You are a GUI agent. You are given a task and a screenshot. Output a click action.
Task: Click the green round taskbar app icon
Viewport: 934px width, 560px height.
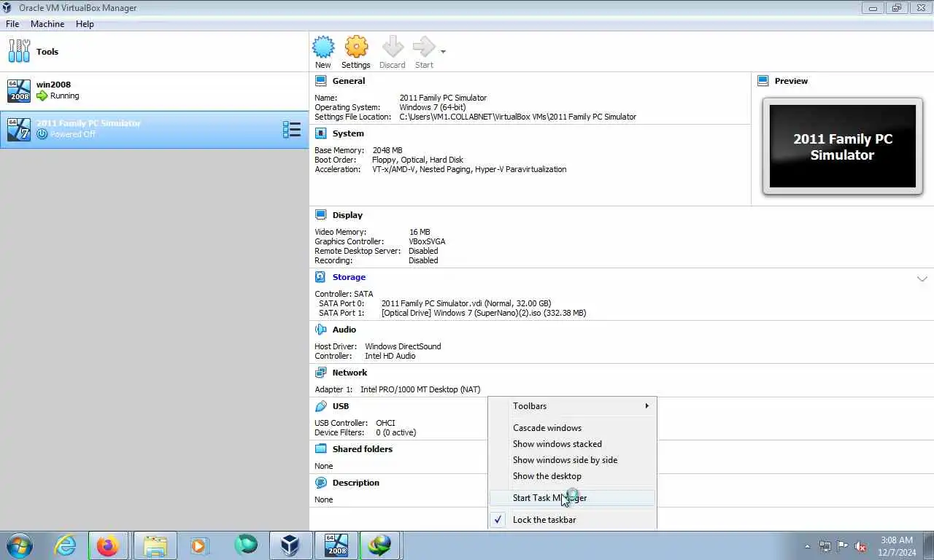tap(246, 545)
